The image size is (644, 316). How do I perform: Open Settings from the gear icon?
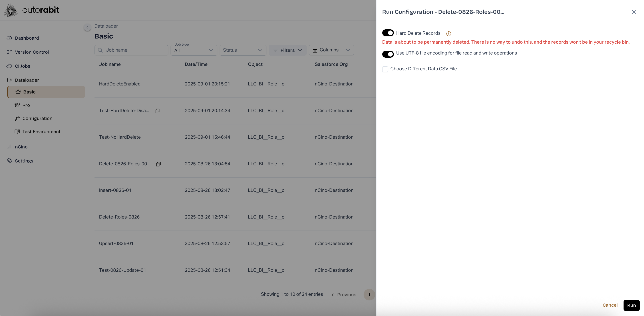tap(9, 161)
